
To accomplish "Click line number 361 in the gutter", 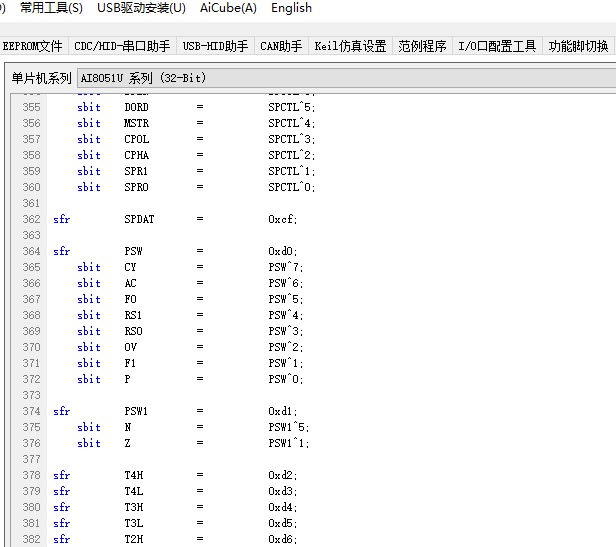I will pyautogui.click(x=31, y=203).
